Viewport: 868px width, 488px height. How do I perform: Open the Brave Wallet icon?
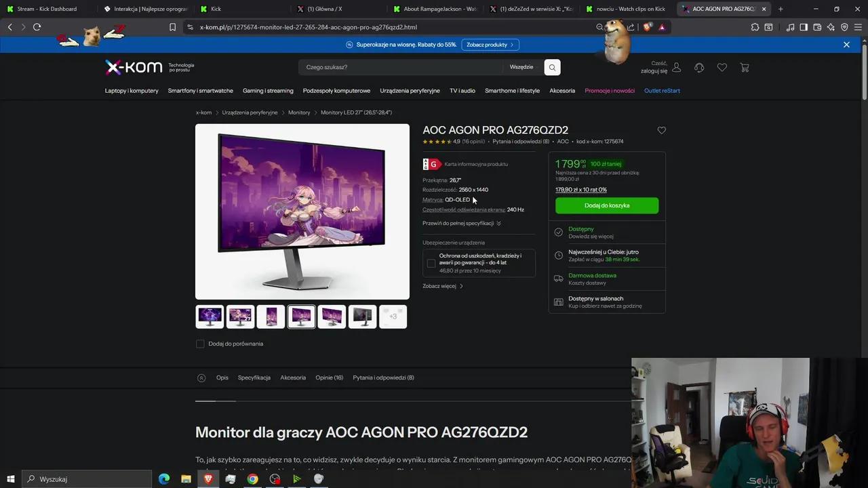click(817, 27)
